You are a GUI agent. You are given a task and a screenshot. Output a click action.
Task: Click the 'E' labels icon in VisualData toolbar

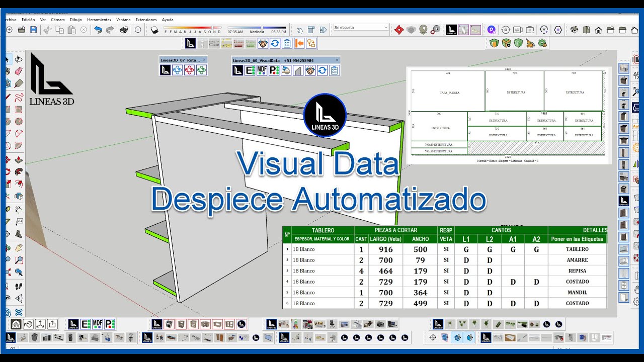coord(250,70)
